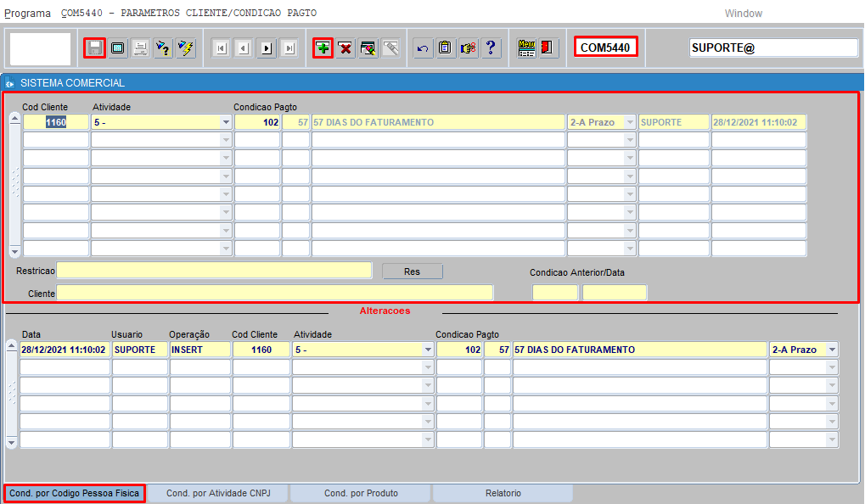Viewport: 865px width, 504px height.
Task: Click the 1160 Cod Cliente cell in Alteracoes
Action: (261, 350)
